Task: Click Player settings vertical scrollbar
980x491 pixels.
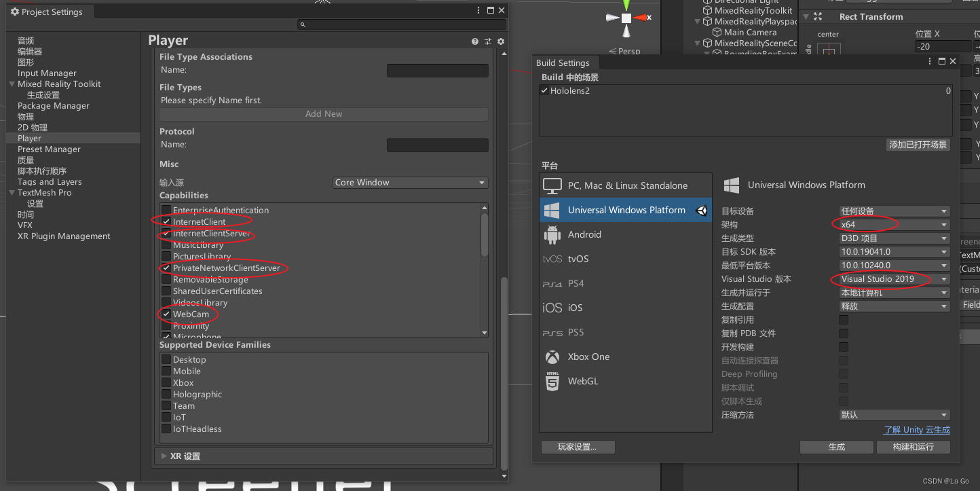Action: [x=503, y=374]
